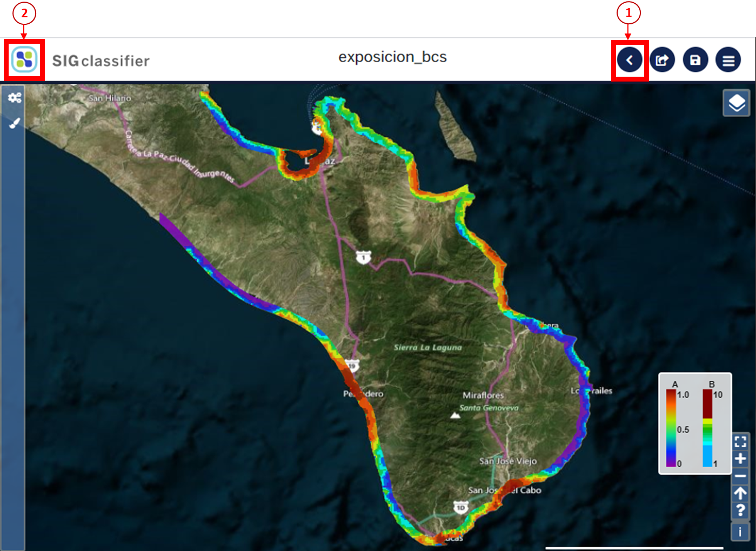The image size is (756, 551).
Task: Click the SIG classifier logo icon
Action: (x=24, y=59)
